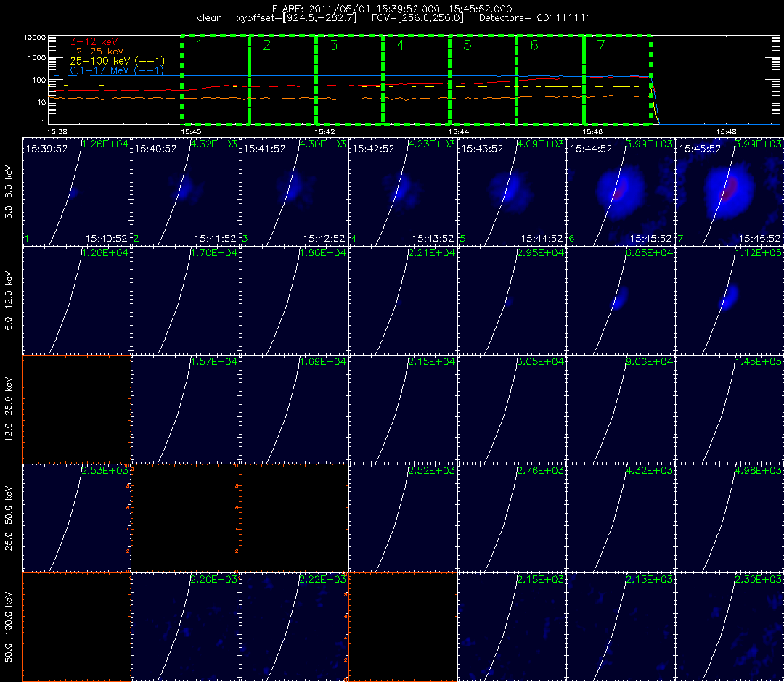This screenshot has height=682, width=784.
Task: Click the '6.0-12.0 keV' row label
Action: tap(9, 301)
